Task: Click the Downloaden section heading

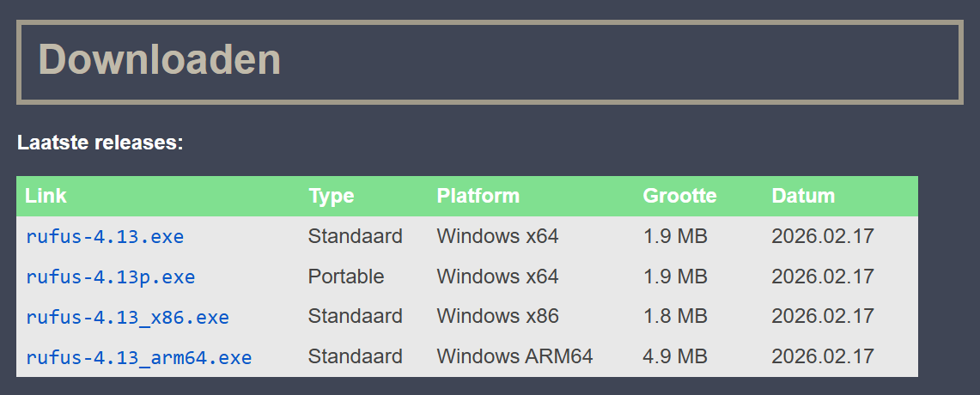Action: point(160,60)
